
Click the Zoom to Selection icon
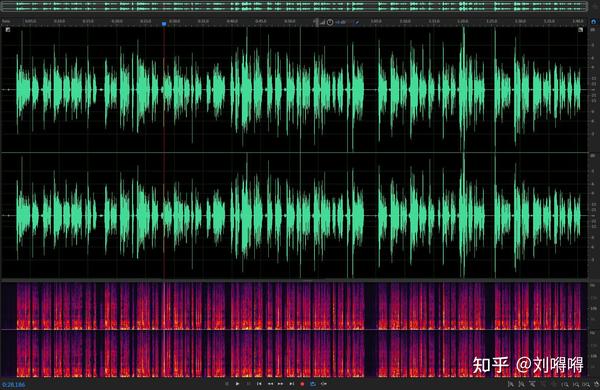point(586,385)
